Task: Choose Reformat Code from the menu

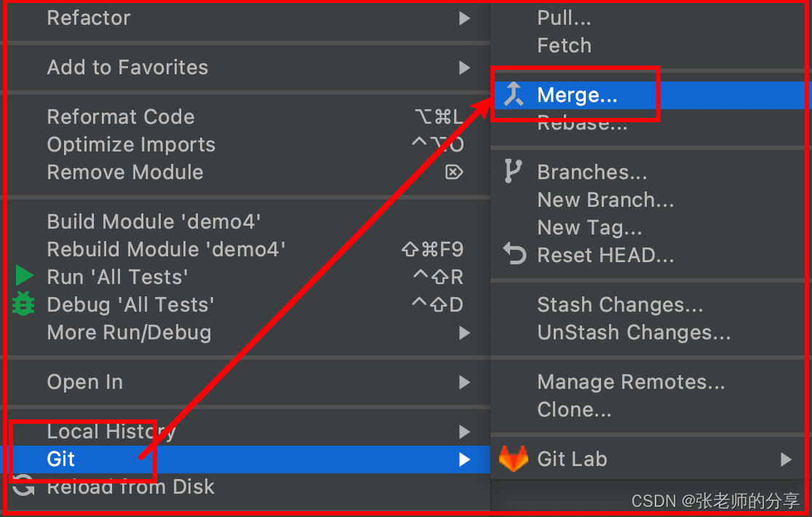Action: click(x=121, y=117)
